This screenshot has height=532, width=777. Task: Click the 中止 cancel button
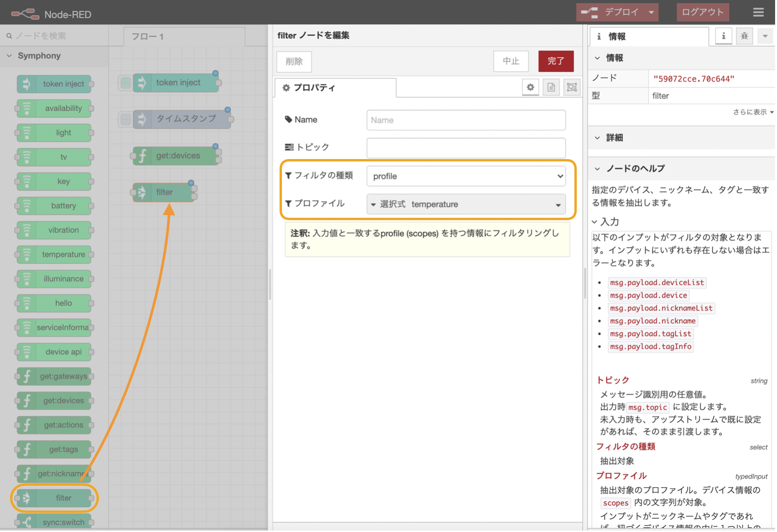pos(511,61)
